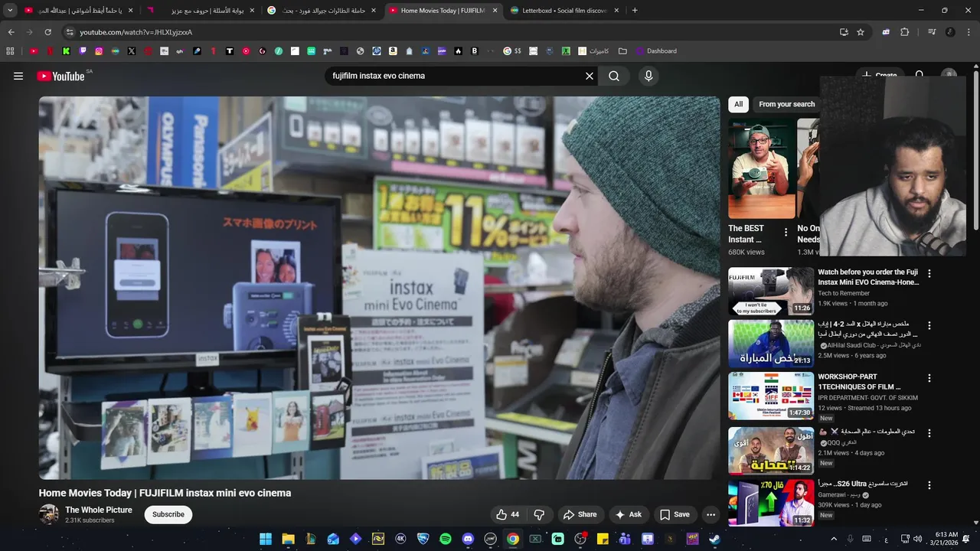Share this video

[x=580, y=514]
